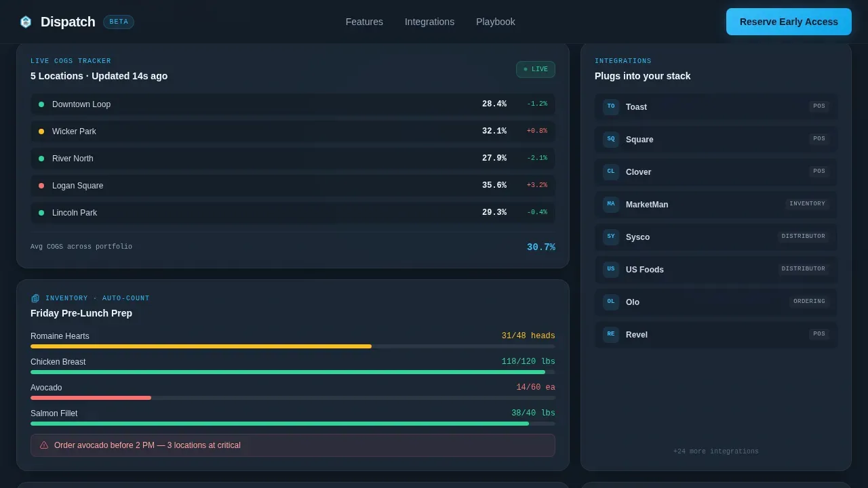868x488 pixels.
Task: Click the Friday Pre-Lunch Prep heading
Action: coord(81,313)
